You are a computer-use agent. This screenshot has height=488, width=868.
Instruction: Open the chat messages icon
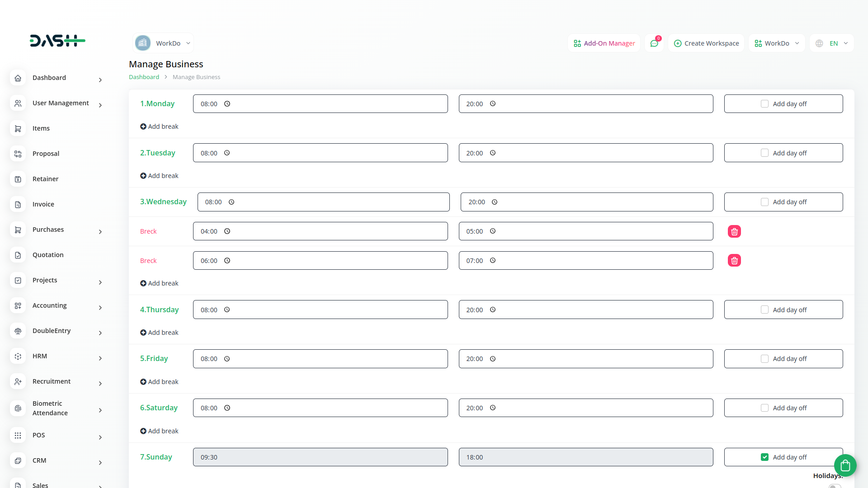pos(654,43)
